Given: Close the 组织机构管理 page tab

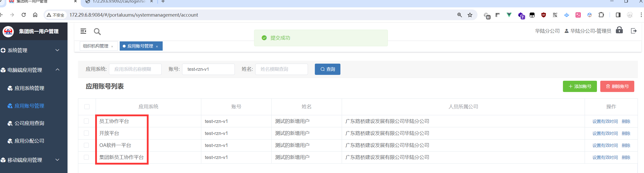Looking at the screenshot, I should (112, 47).
